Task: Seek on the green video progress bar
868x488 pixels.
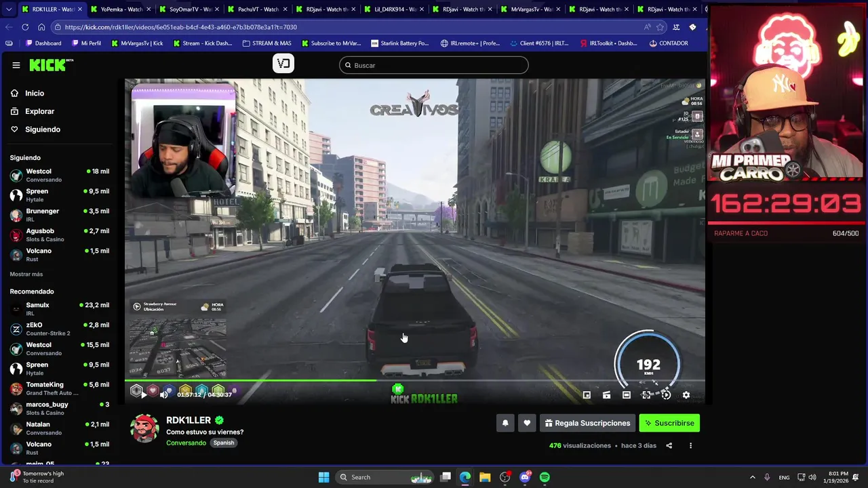Action: 415,380
